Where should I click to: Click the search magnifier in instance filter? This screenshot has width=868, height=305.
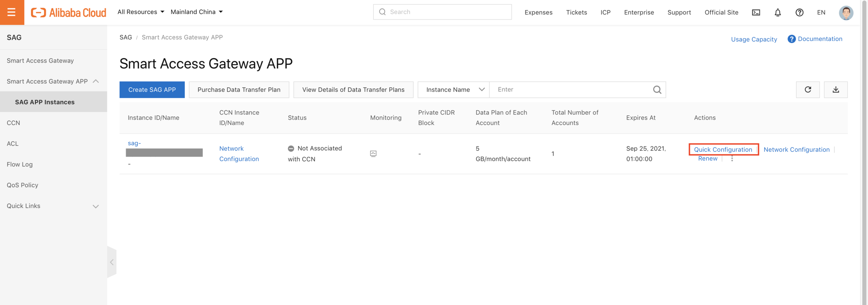point(657,89)
